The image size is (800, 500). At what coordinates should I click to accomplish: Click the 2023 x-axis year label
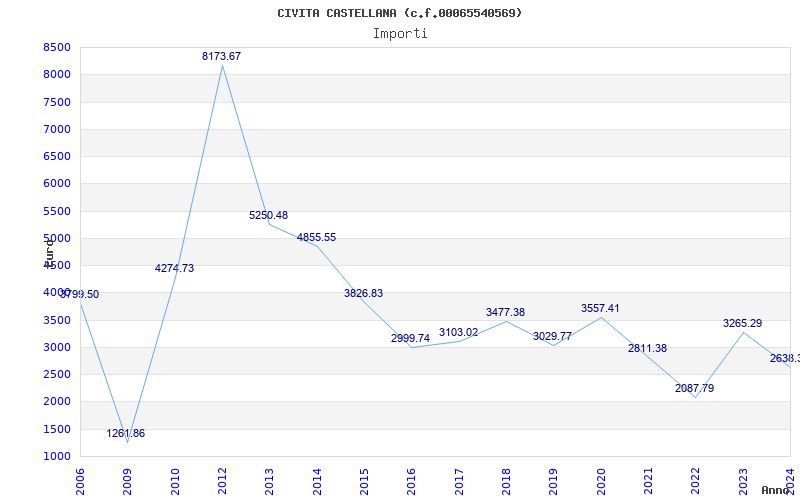click(x=743, y=482)
